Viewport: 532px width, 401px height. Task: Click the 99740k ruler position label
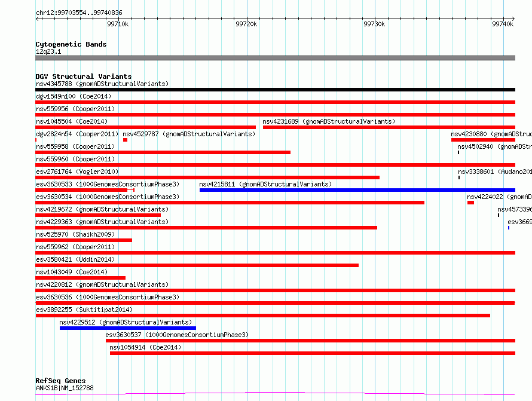click(x=503, y=24)
